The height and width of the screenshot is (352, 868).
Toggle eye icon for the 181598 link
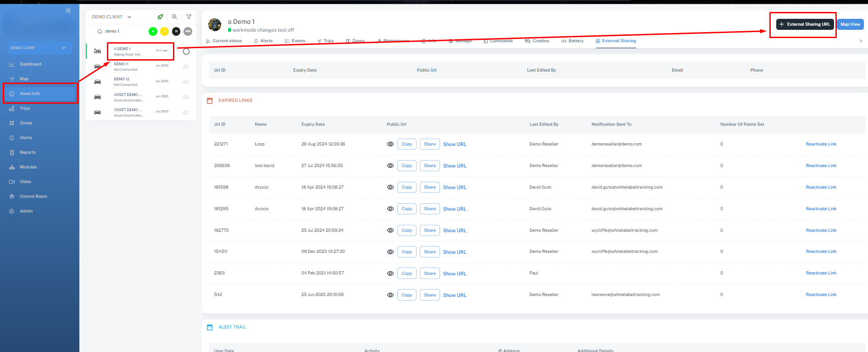coord(390,187)
